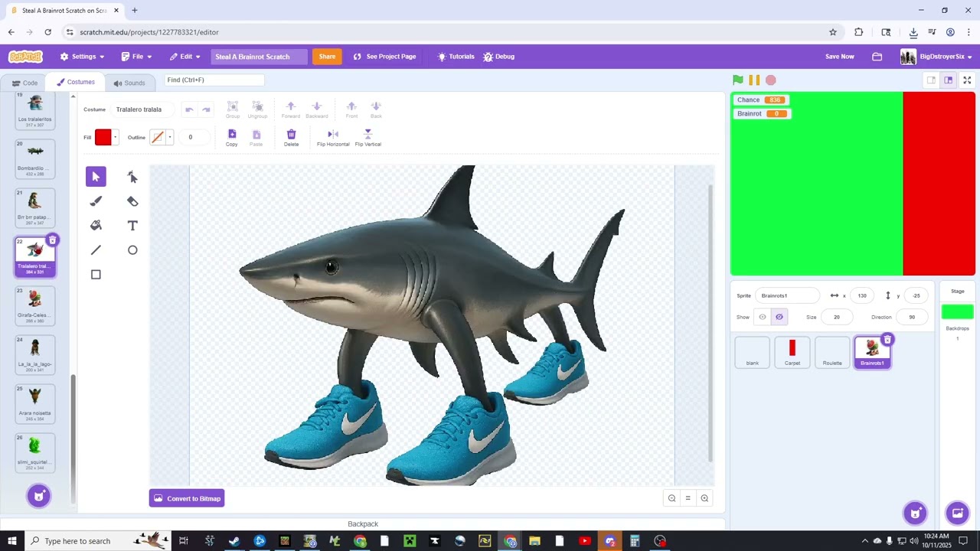This screenshot has width=980, height=551.
Task: Select the Fill bucket tool
Action: (x=96, y=226)
